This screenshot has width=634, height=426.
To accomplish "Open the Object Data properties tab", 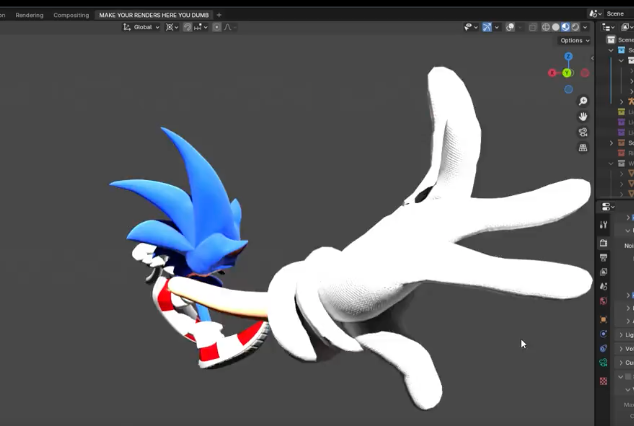I will pos(603,363).
